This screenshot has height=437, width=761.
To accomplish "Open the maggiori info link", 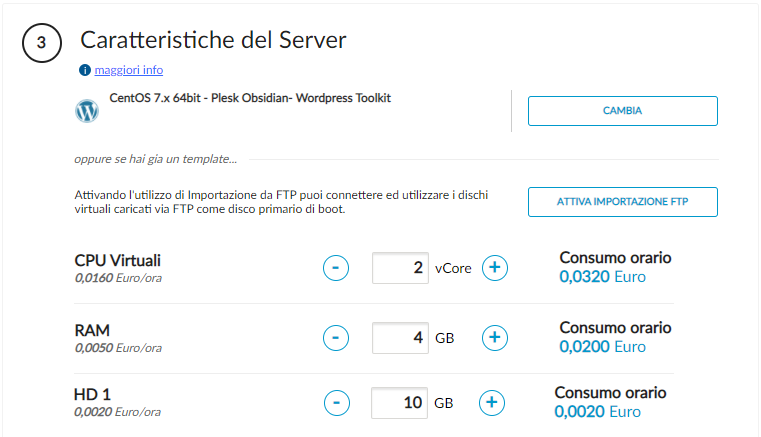I will pos(128,71).
